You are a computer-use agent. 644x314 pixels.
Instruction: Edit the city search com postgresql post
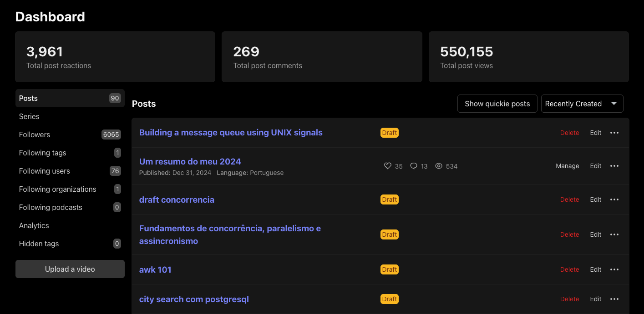[x=595, y=299]
